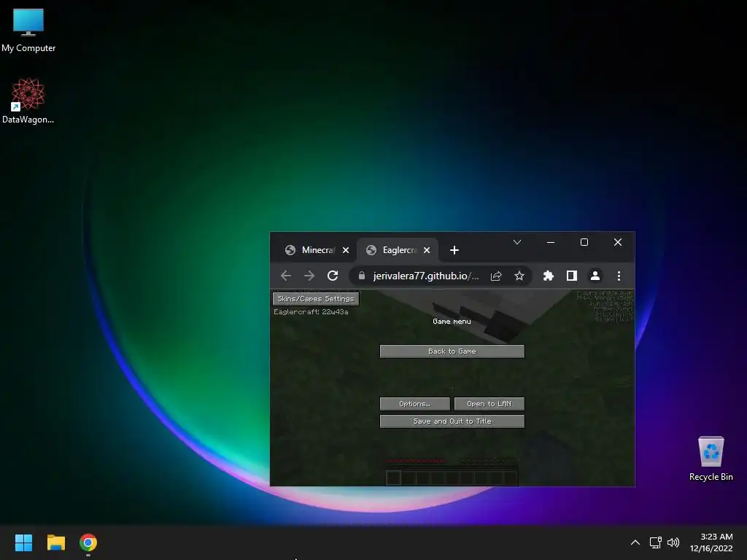Go forward in Chrome
The image size is (747, 560).
tap(309, 276)
